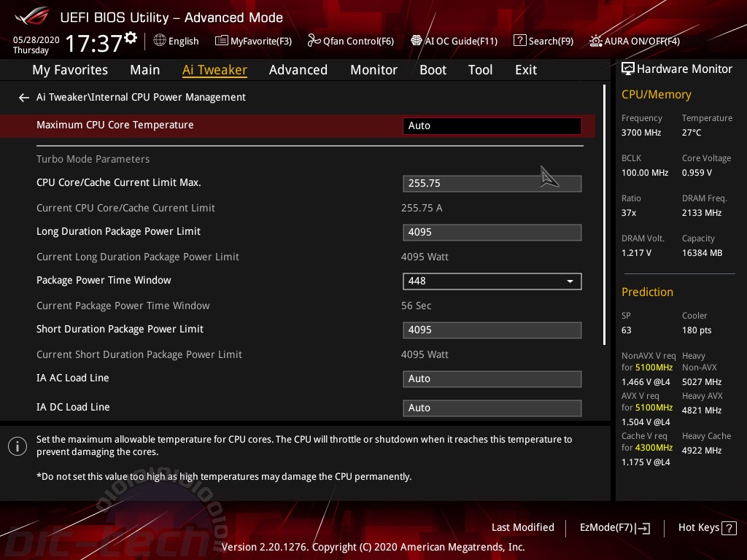The image size is (747, 560).
Task: Open the My Favorites tab
Action: coord(70,70)
